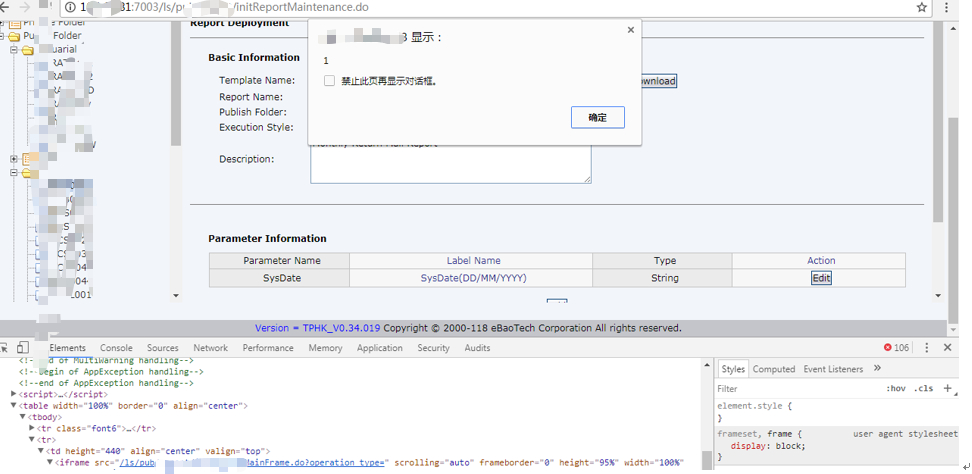
Task: Collapse the td height=440 DOM node
Action: tap(41, 451)
